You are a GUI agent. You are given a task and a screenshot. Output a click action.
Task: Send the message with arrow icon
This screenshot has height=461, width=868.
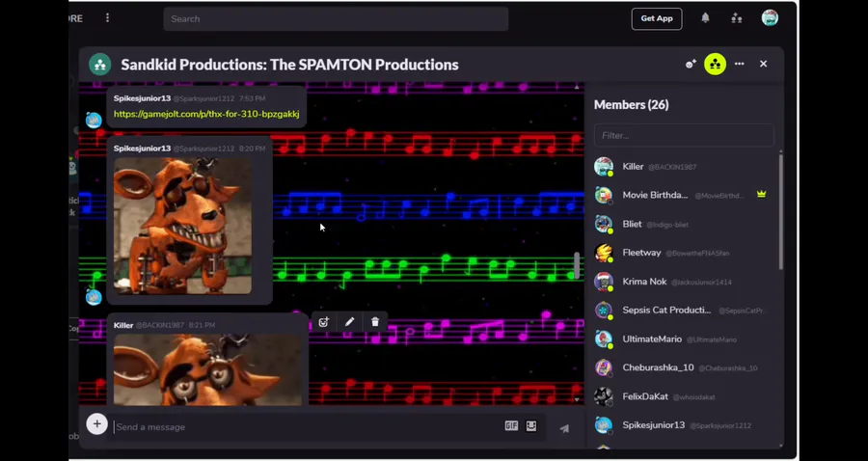(x=564, y=428)
